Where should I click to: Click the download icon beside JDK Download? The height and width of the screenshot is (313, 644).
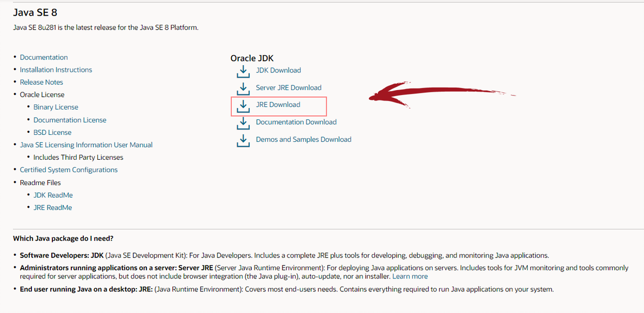pyautogui.click(x=243, y=71)
